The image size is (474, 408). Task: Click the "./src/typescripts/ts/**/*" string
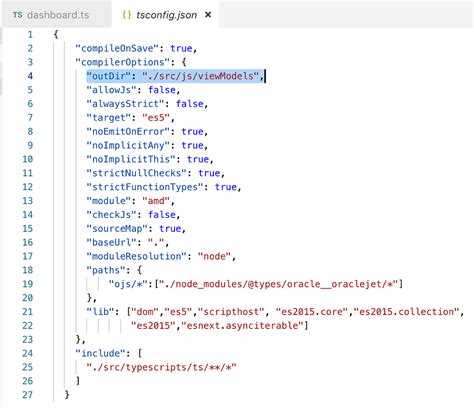coord(162,367)
